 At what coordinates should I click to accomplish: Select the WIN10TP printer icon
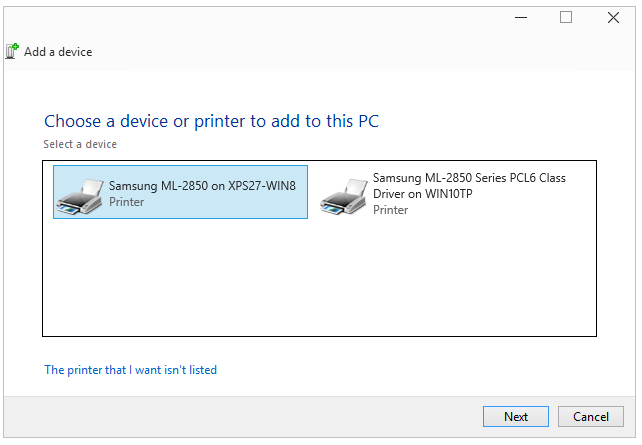(344, 197)
